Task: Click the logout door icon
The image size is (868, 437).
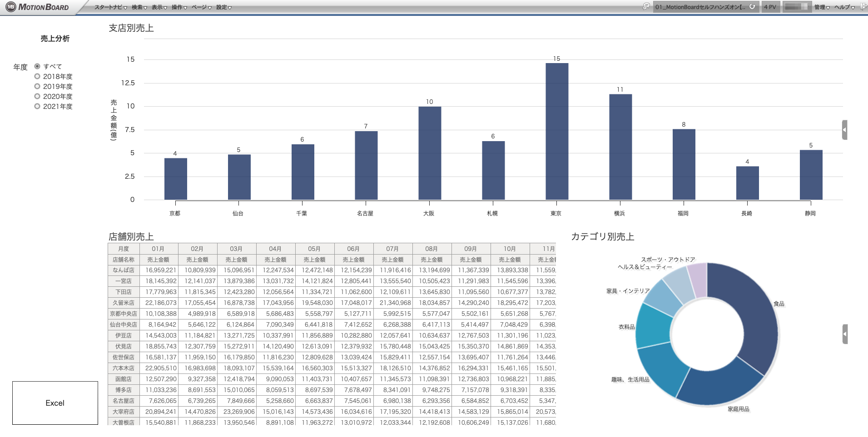Action: coord(863,6)
